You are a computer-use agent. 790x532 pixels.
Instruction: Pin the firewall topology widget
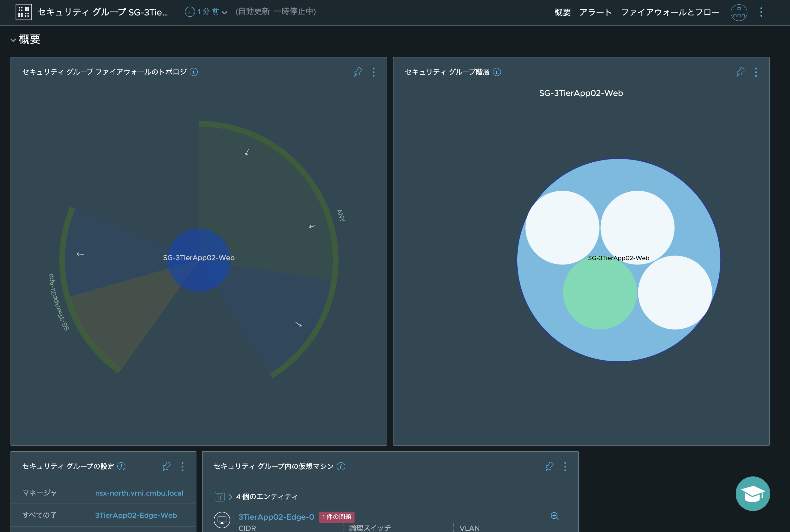tap(358, 72)
